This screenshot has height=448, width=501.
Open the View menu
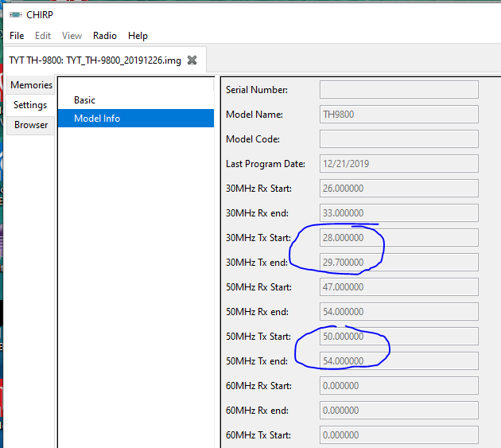(72, 36)
